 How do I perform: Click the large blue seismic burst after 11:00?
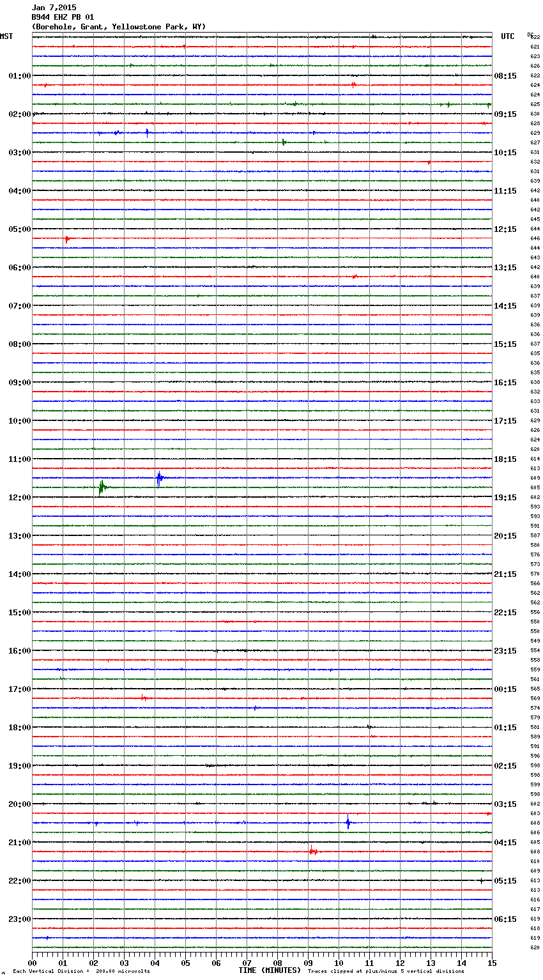159,478
